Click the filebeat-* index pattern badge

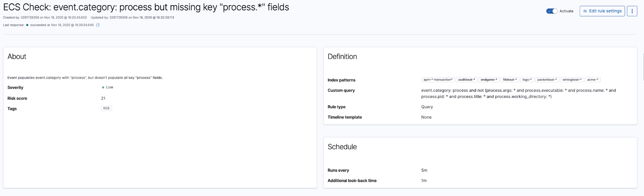pyautogui.click(x=510, y=79)
